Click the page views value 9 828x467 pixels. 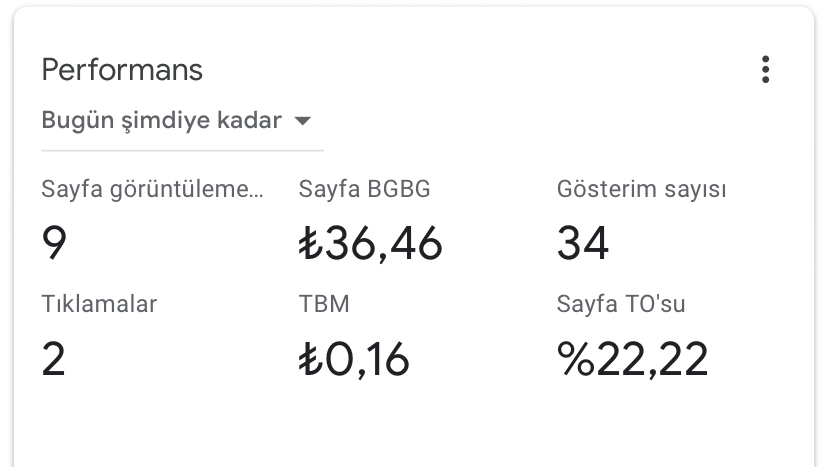[x=54, y=243]
